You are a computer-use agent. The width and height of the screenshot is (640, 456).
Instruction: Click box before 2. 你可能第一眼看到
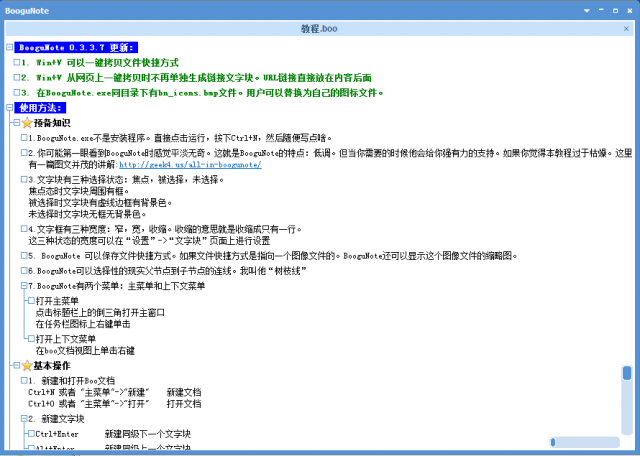[24, 153]
